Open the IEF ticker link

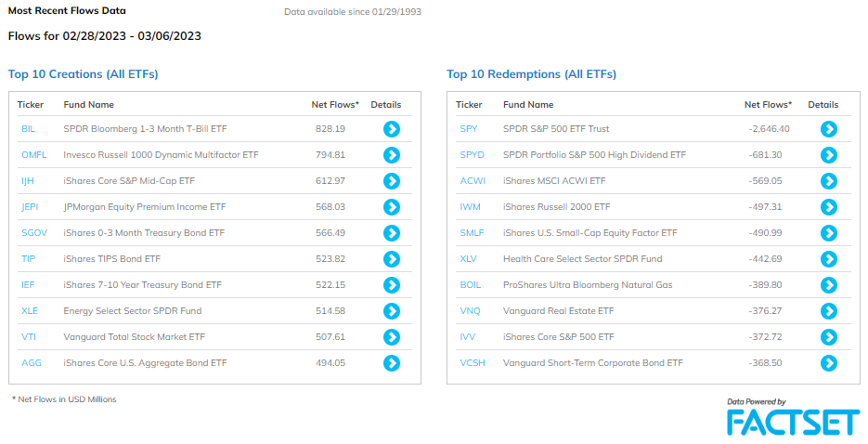pyautogui.click(x=28, y=284)
